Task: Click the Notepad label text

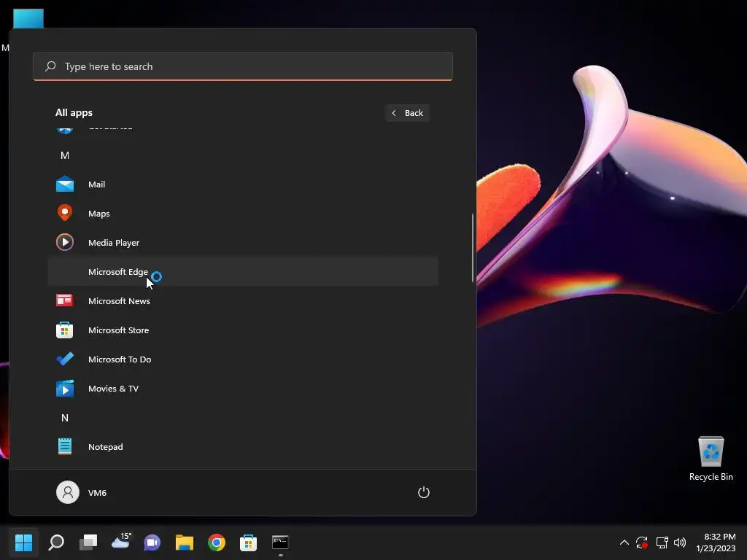Action: 106,447
